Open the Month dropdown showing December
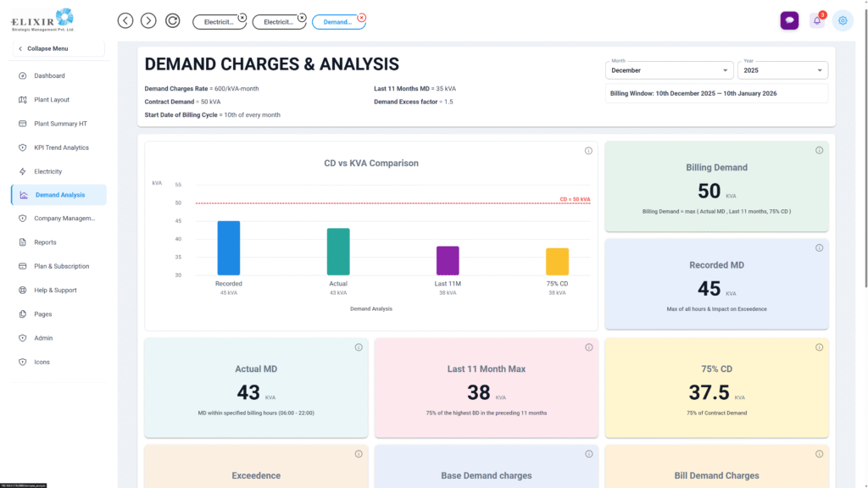Image resolution: width=868 pixels, height=488 pixels. tap(669, 71)
